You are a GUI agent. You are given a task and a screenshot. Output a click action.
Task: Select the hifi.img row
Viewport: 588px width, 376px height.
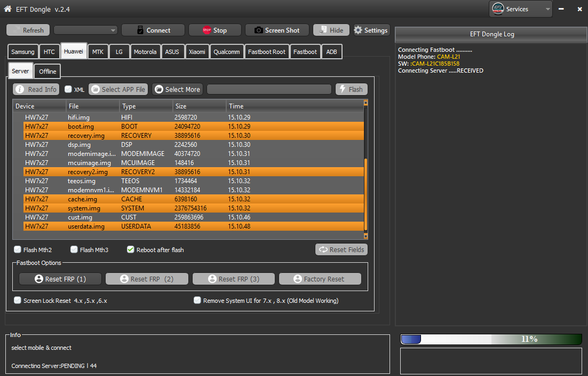[x=194, y=117]
